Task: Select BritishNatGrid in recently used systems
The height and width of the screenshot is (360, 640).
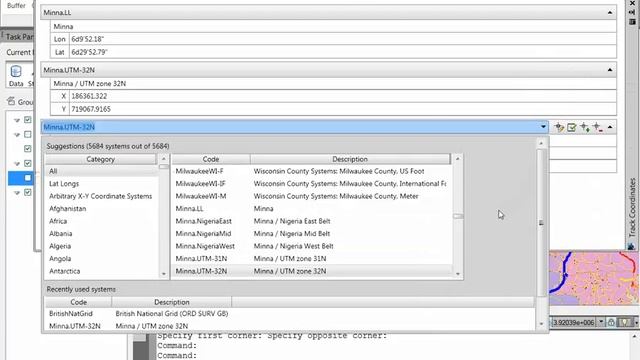Action: [x=71, y=313]
